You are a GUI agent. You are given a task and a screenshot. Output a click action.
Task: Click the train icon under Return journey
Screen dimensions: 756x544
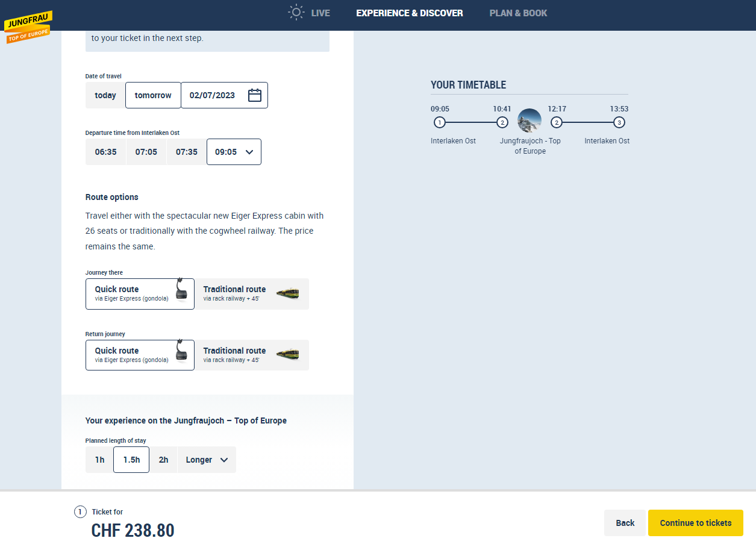click(x=287, y=355)
